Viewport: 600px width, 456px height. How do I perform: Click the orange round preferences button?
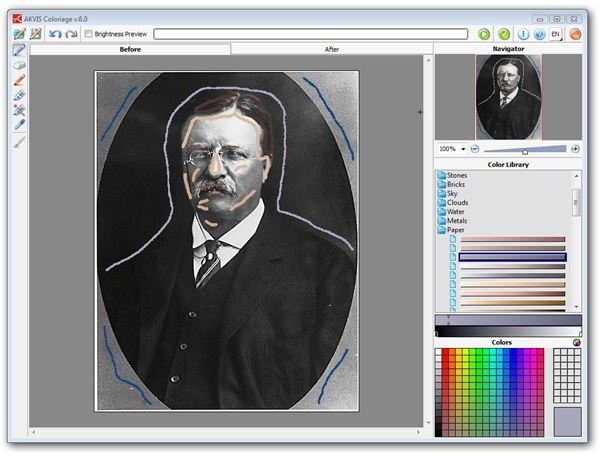pyautogui.click(x=575, y=34)
